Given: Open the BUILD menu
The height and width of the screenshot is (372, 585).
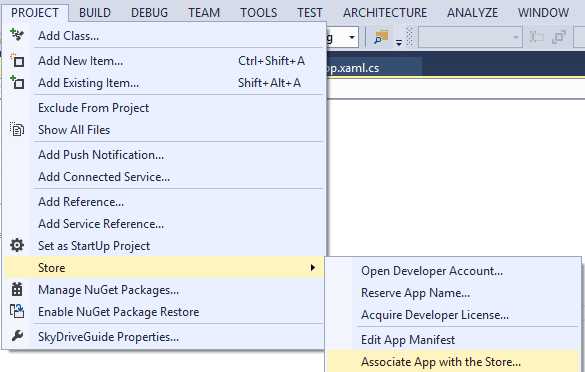Looking at the screenshot, I should 95,13.
